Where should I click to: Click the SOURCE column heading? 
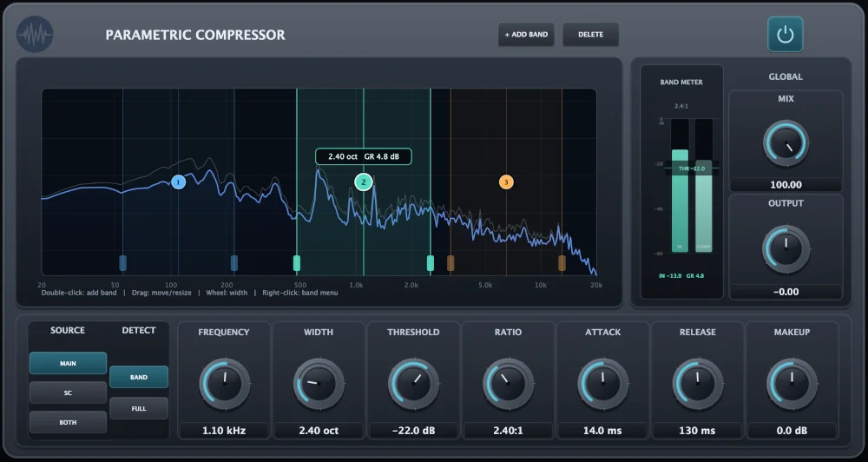68,330
